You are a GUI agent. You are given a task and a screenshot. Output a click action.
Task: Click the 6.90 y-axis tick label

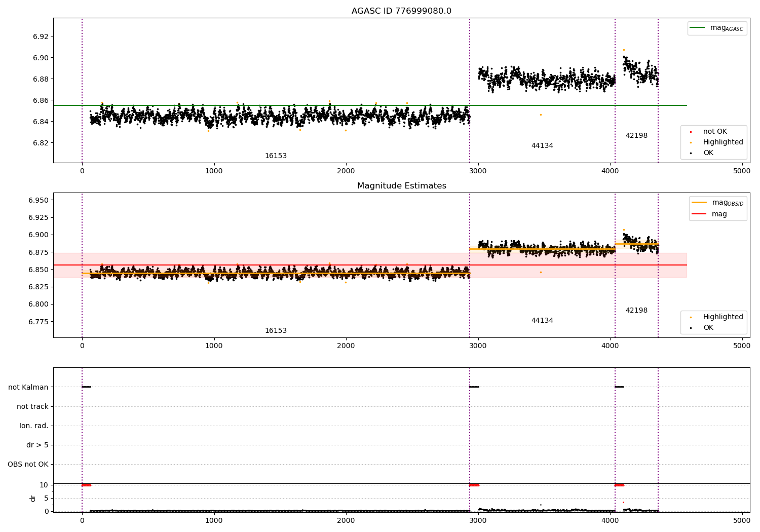point(41,58)
